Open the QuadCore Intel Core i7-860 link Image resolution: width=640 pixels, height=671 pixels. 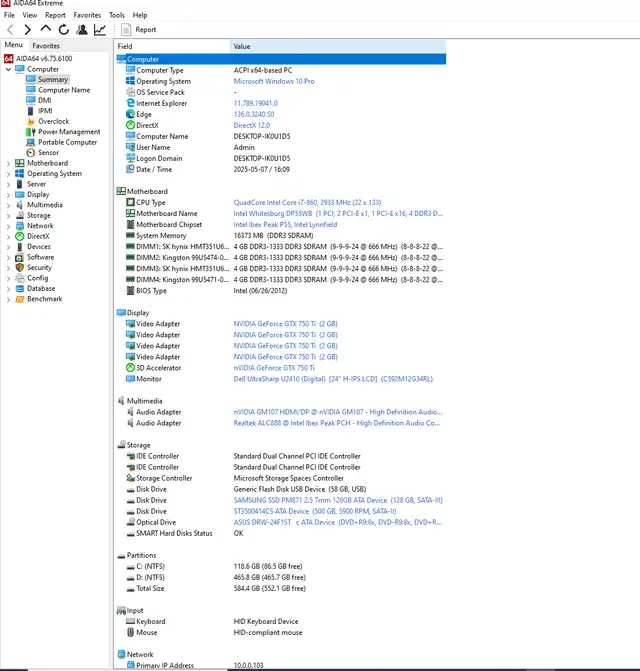(x=307, y=202)
